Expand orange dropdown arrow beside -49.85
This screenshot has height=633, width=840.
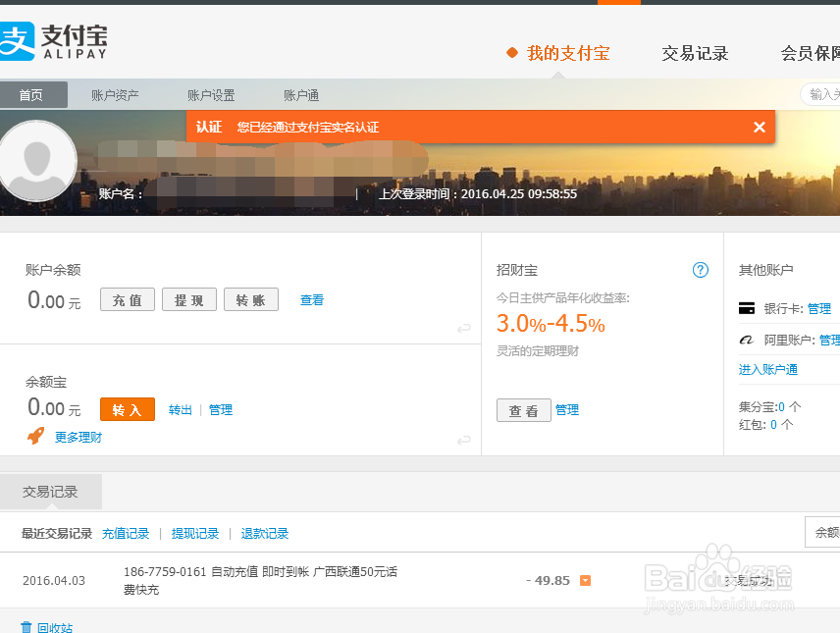click(x=586, y=580)
